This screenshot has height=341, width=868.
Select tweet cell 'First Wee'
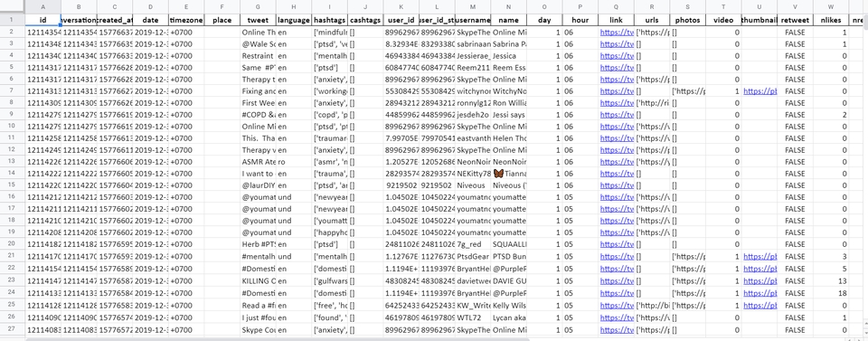258,103
